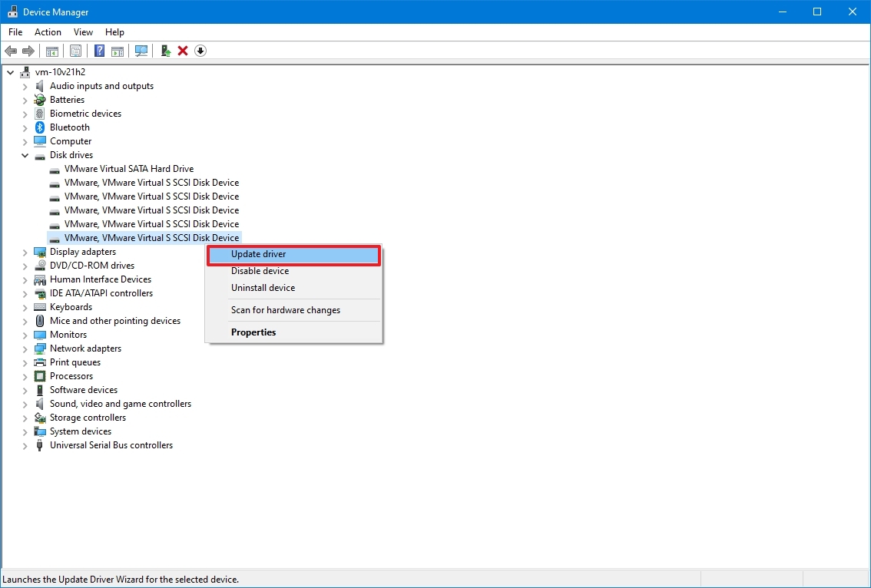The image size is (871, 588).
Task: Choose Update driver from the context menu
Action: coord(259,254)
